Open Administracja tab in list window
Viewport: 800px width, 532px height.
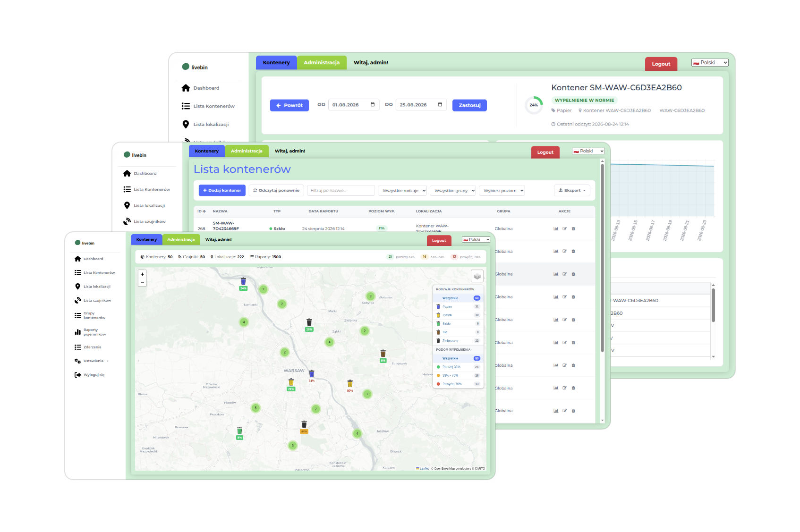247,151
